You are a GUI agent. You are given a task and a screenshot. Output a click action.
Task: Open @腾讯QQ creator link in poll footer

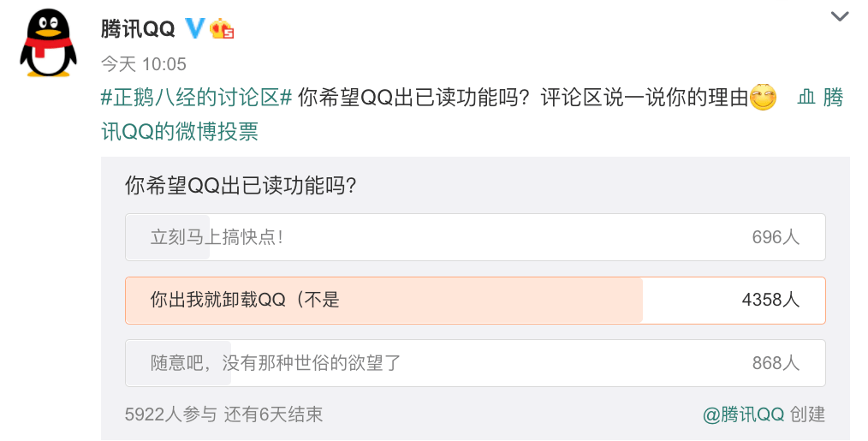[x=743, y=414]
